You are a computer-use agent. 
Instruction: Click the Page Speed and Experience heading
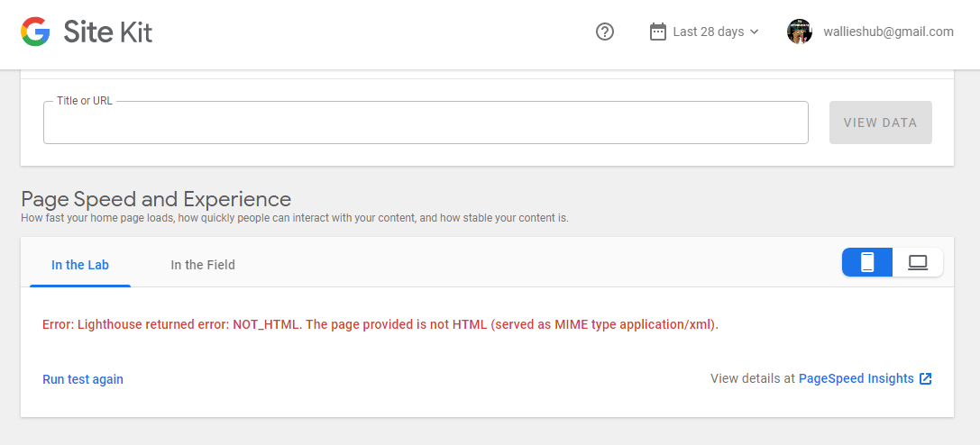click(x=156, y=199)
